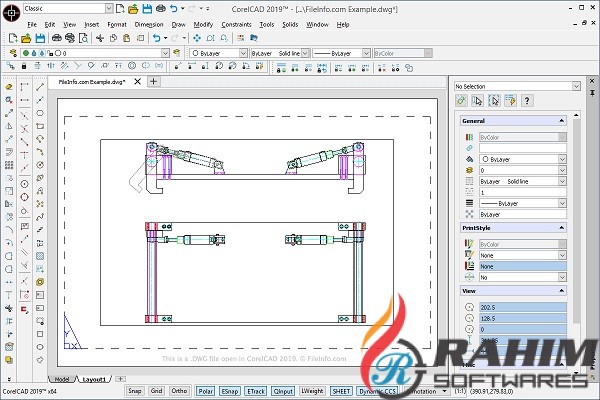The width and height of the screenshot is (600, 400).
Task: Click the Undo arrow in the standard toolbar
Action: [156, 38]
